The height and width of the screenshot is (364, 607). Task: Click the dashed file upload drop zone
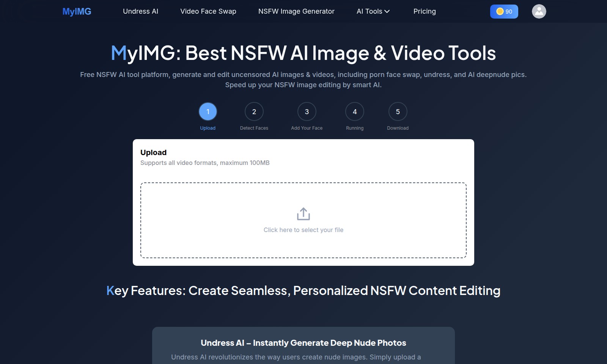click(x=303, y=220)
